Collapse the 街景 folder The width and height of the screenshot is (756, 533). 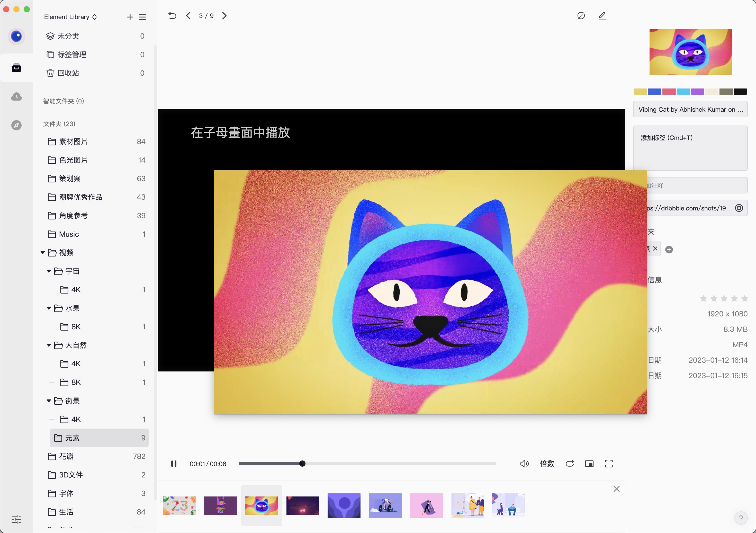pyautogui.click(x=49, y=401)
